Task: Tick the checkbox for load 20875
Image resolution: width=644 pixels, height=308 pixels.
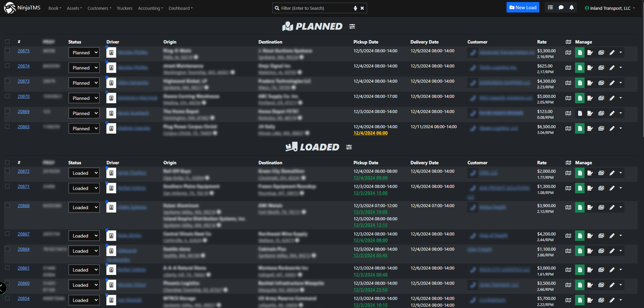Action: point(7,51)
